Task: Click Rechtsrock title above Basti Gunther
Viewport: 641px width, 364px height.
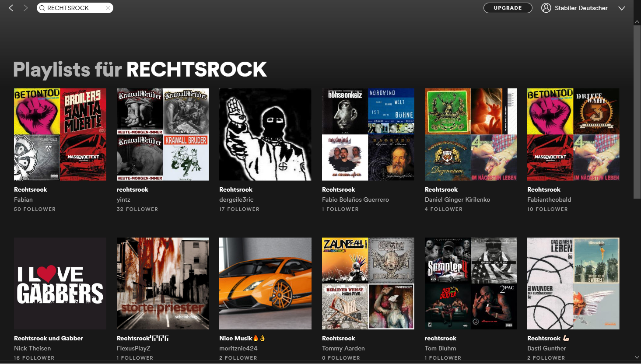Action: point(548,338)
